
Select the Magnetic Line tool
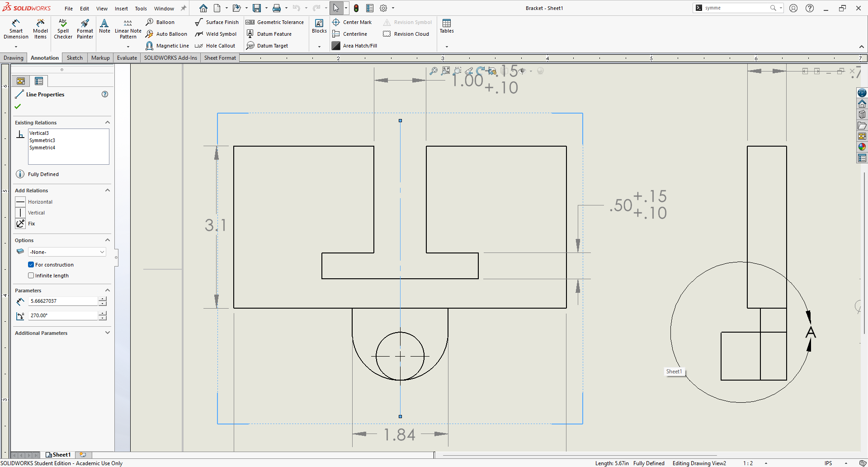167,46
